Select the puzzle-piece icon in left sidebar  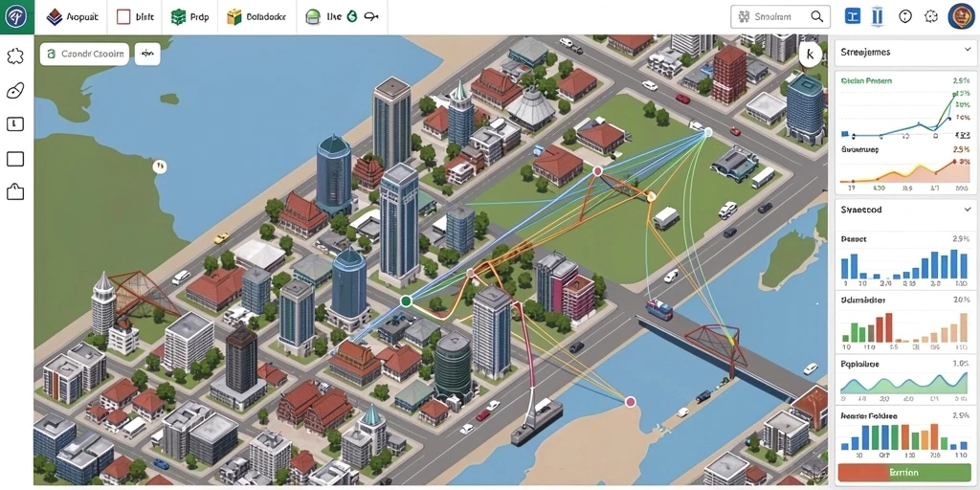(x=15, y=56)
